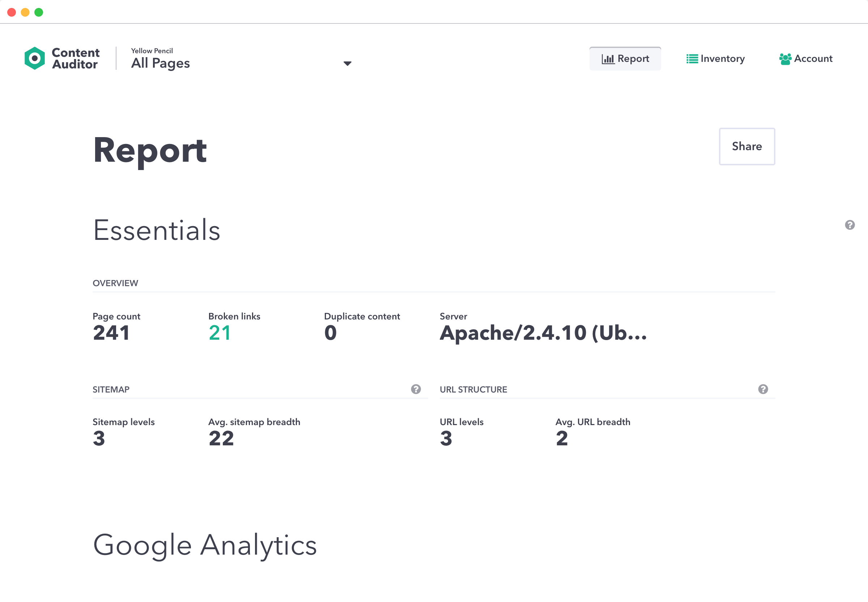Click the Report bar chart icon
The height and width of the screenshot is (602, 868).
tap(608, 59)
